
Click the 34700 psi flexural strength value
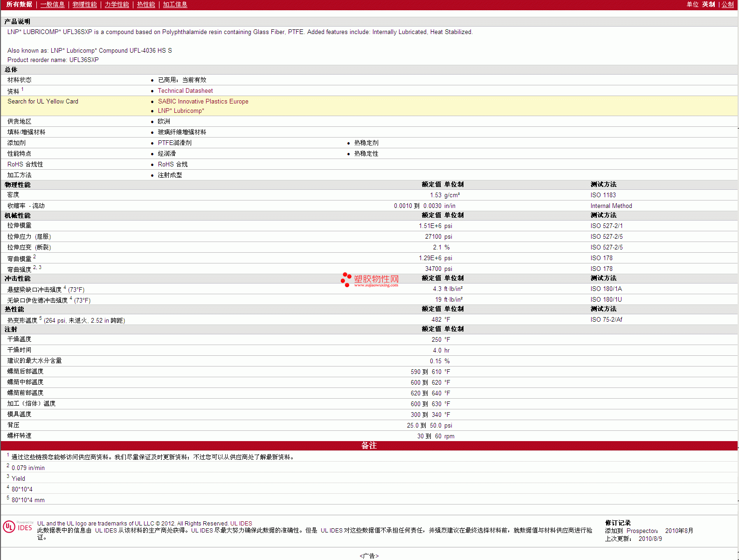coord(438,269)
